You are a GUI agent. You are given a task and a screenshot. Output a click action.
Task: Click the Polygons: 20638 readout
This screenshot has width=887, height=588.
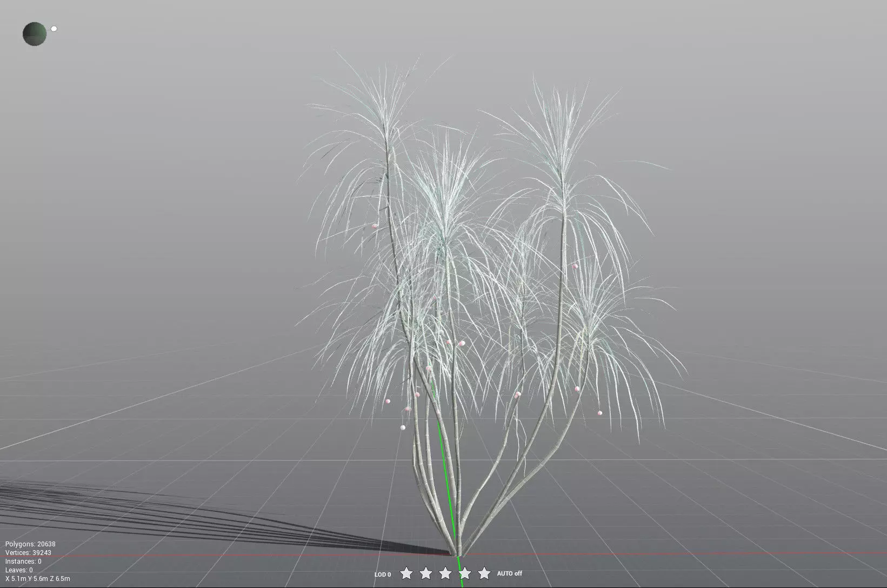click(x=30, y=544)
